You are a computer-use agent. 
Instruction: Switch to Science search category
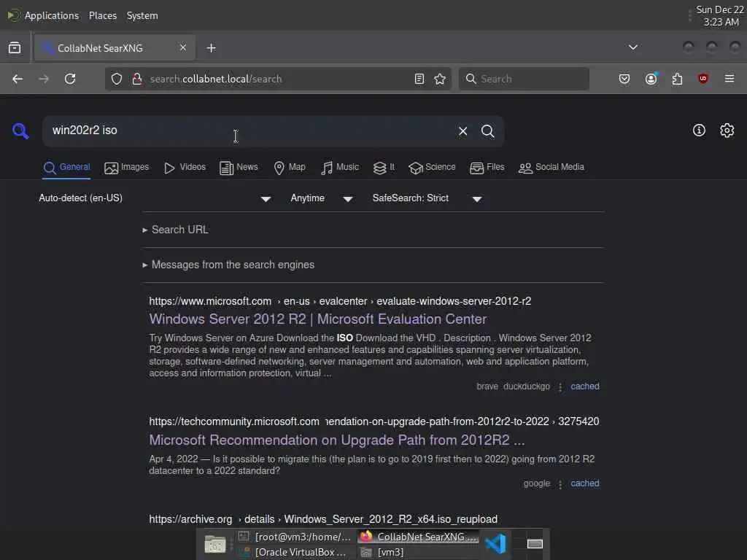click(x=432, y=168)
